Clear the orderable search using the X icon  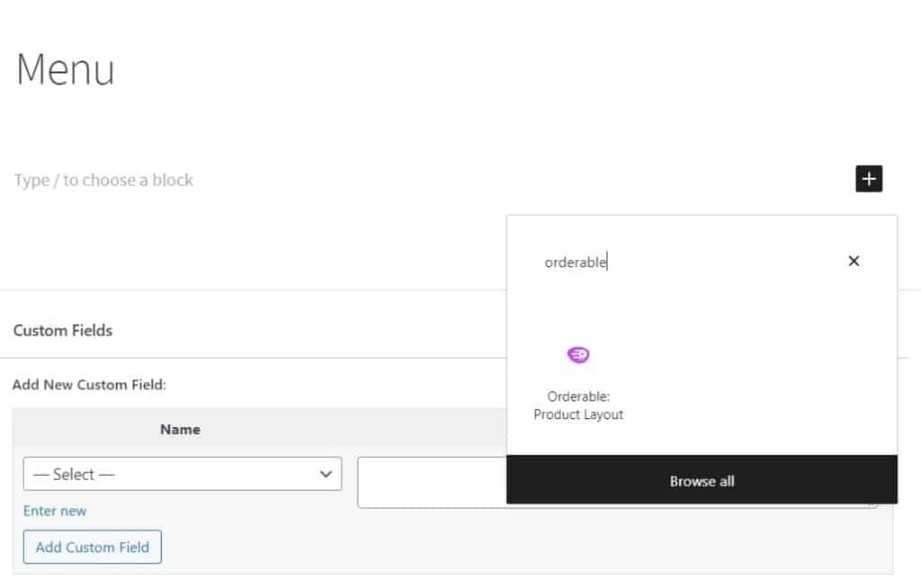pos(853,261)
